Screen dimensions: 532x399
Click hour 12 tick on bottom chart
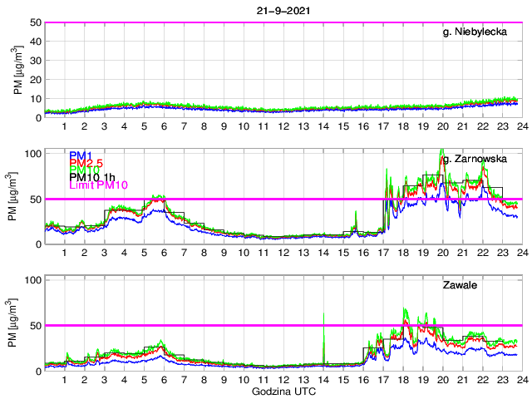283,380
